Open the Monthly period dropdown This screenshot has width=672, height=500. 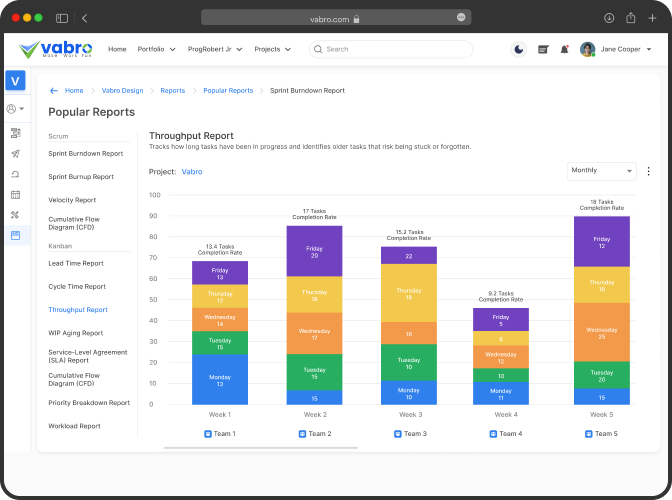(601, 171)
